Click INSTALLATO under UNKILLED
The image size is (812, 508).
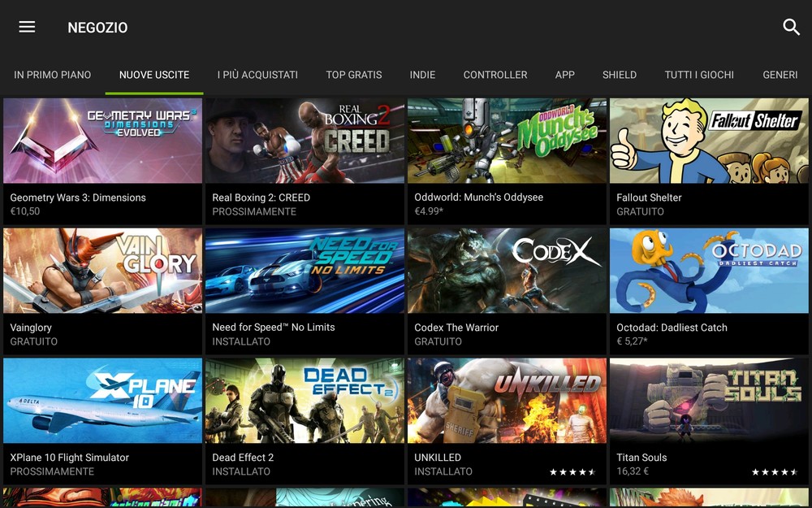(x=443, y=471)
